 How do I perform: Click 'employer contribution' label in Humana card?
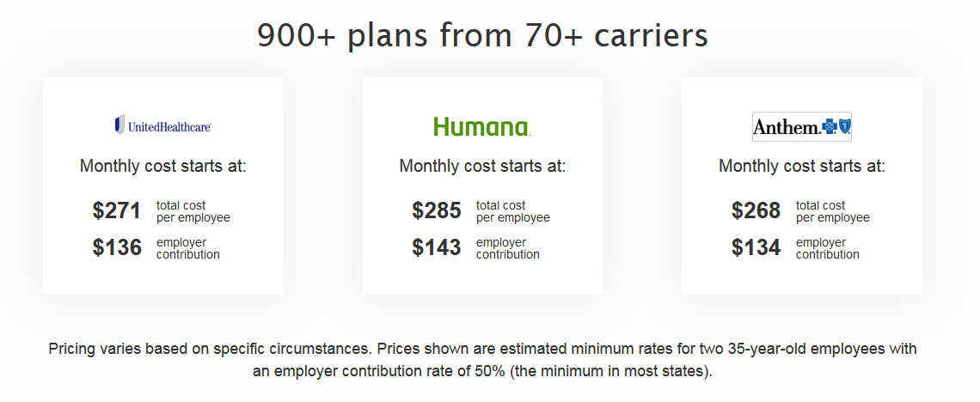(x=508, y=248)
